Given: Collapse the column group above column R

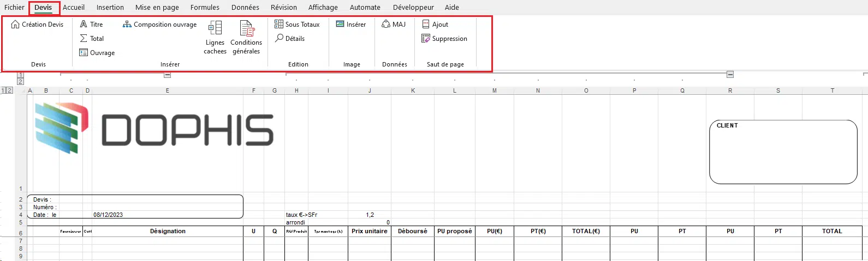Looking at the screenshot, I should (730, 75).
